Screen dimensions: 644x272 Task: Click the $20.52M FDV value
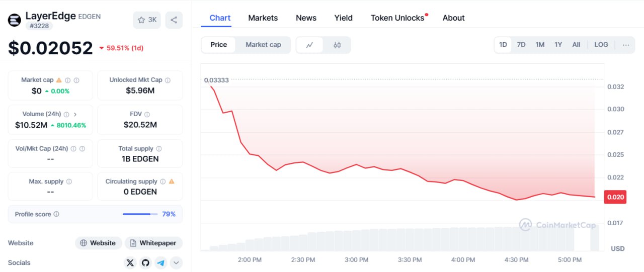coord(140,125)
